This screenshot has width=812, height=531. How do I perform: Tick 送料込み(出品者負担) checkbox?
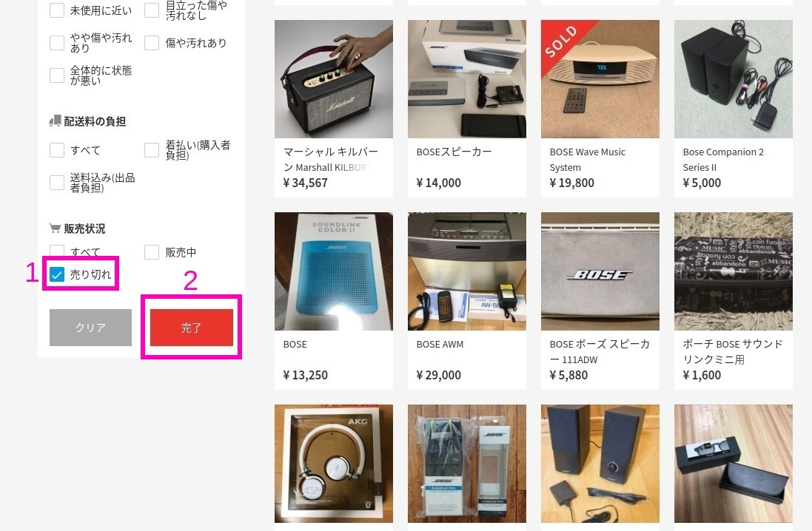tap(57, 183)
